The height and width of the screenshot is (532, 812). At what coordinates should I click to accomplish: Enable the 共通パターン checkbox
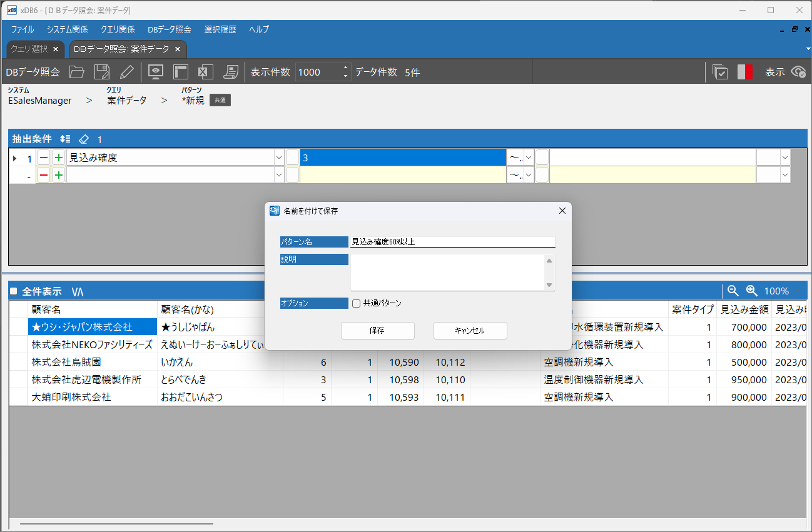click(357, 303)
